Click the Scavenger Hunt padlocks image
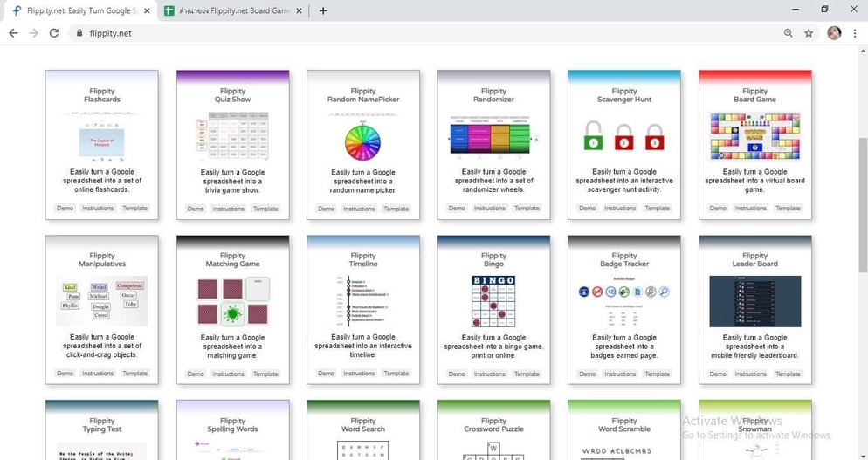868x460 pixels. (624, 138)
